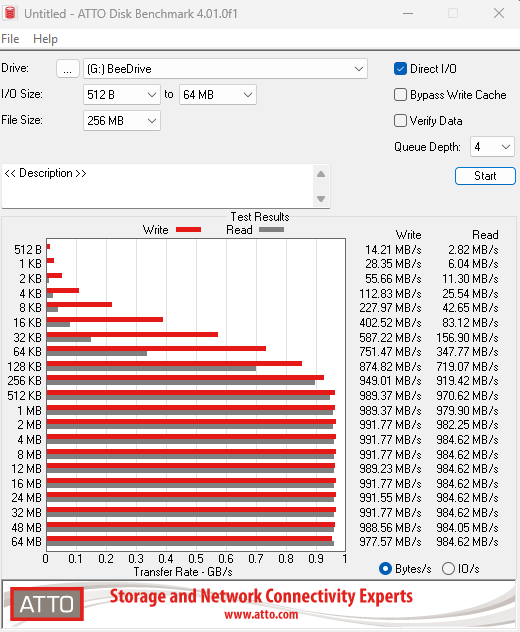Click the 112.83 MB/s write value
The width and height of the screenshot is (520, 632).
(390, 294)
